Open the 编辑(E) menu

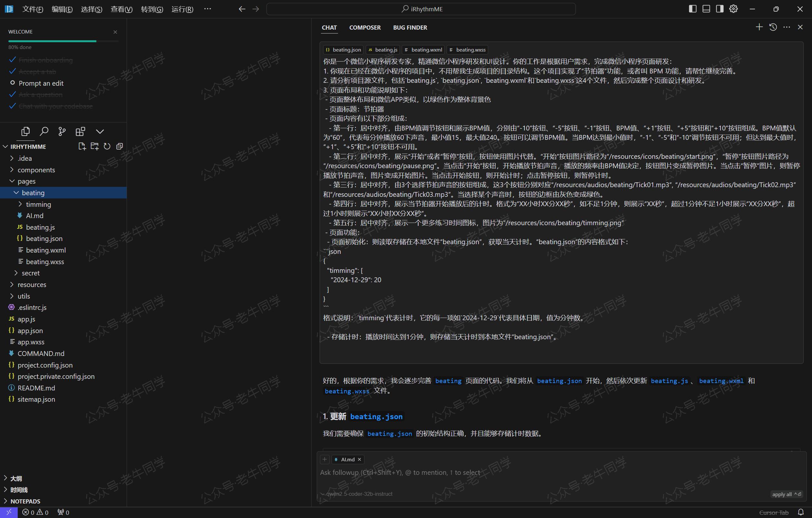click(62, 9)
